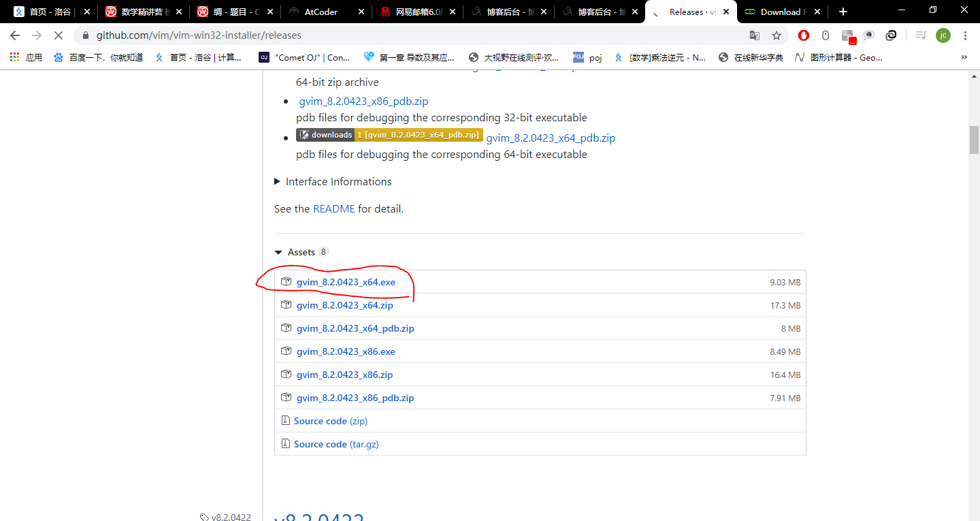View site information via lock icon
This screenshot has width=980, height=521.
click(85, 35)
